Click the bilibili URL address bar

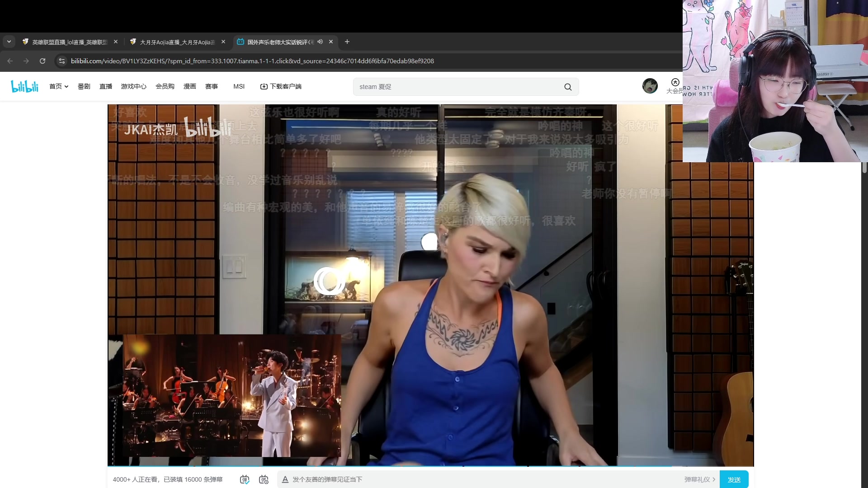click(252, 61)
